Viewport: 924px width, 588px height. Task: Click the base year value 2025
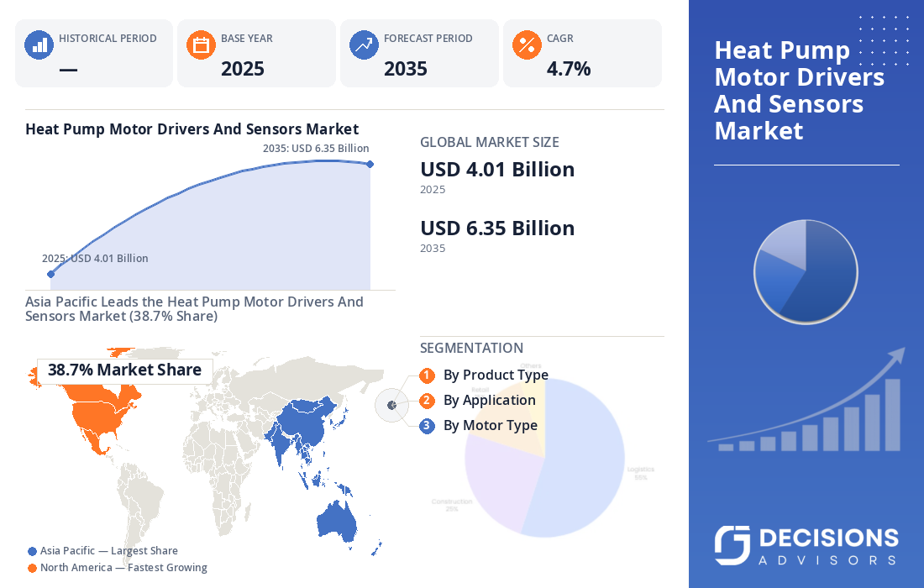(x=243, y=69)
